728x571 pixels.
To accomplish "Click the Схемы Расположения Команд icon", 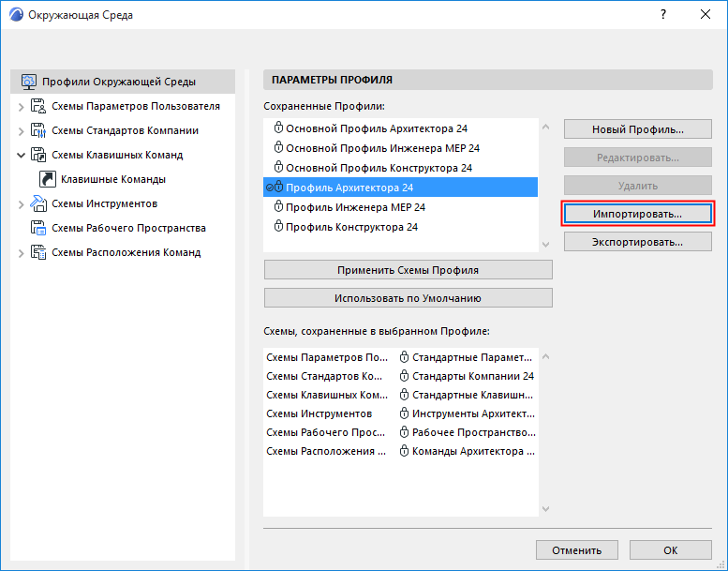I will click(38, 252).
